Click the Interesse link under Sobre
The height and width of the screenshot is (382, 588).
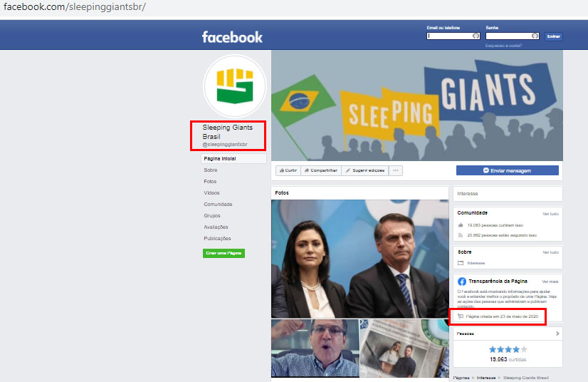click(x=476, y=263)
